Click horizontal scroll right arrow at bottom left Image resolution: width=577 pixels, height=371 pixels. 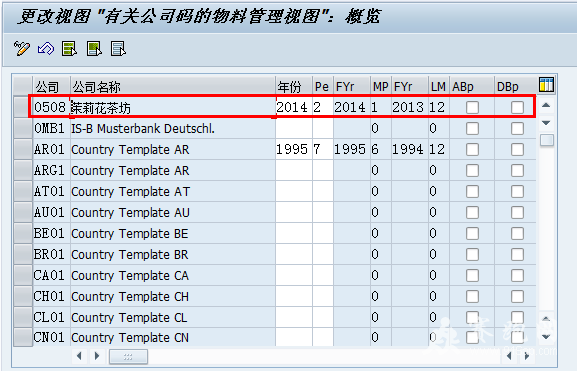tap(97, 356)
